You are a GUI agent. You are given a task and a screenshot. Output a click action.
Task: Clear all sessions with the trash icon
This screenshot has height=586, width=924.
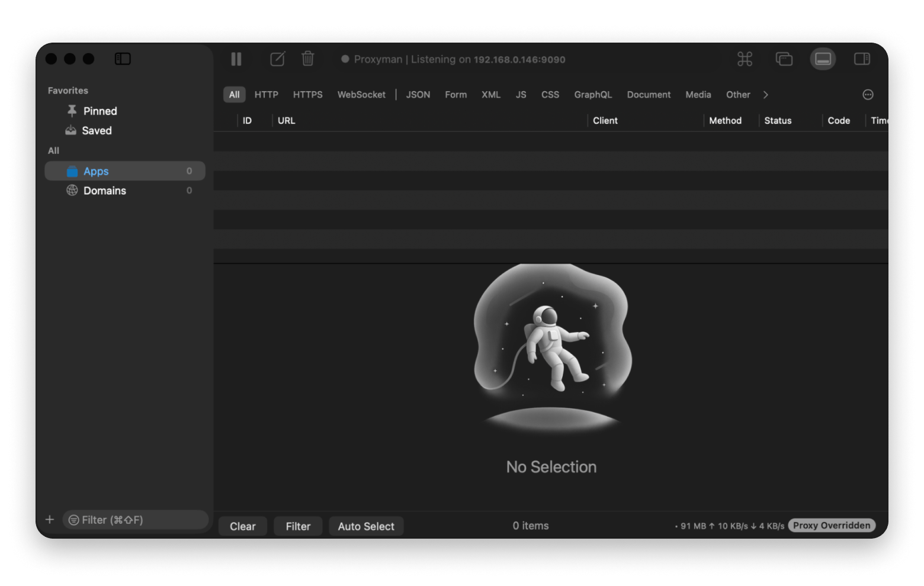[307, 59]
